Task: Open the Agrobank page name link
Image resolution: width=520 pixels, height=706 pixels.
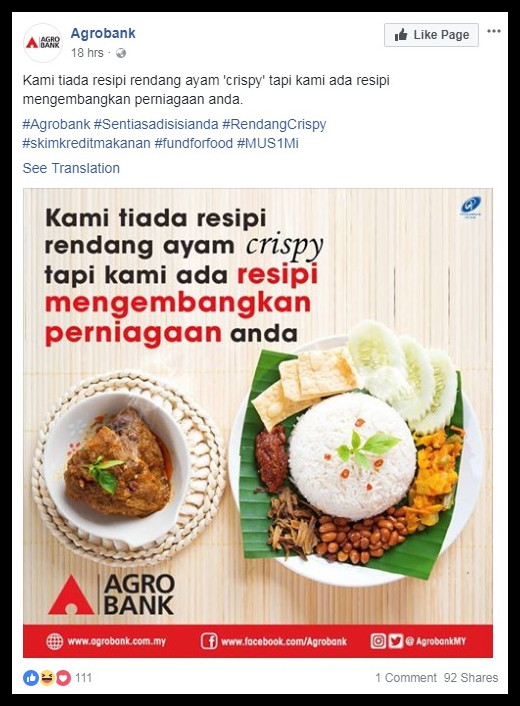Action: pyautogui.click(x=103, y=33)
